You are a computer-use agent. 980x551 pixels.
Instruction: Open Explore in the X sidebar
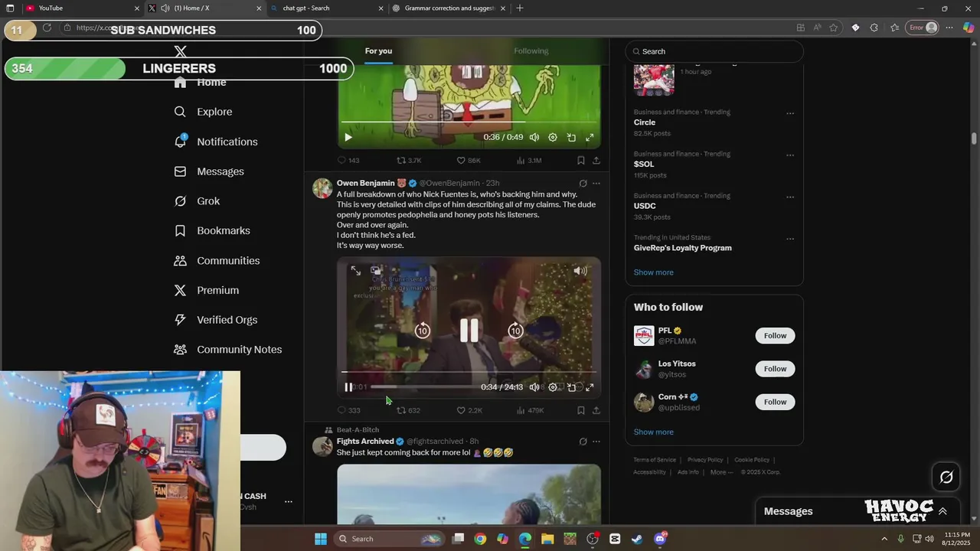point(203,112)
